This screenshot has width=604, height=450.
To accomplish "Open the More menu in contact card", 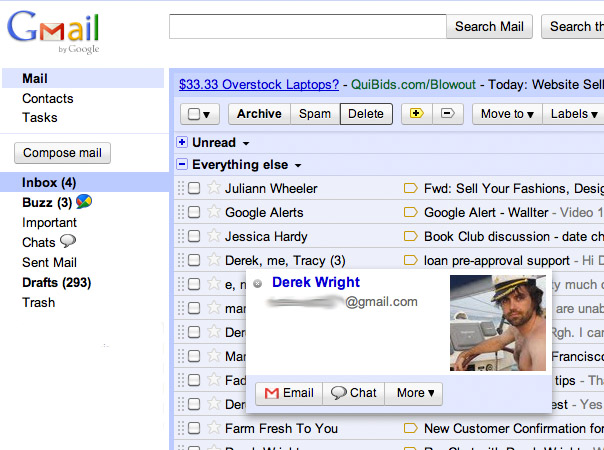I will 414,393.
